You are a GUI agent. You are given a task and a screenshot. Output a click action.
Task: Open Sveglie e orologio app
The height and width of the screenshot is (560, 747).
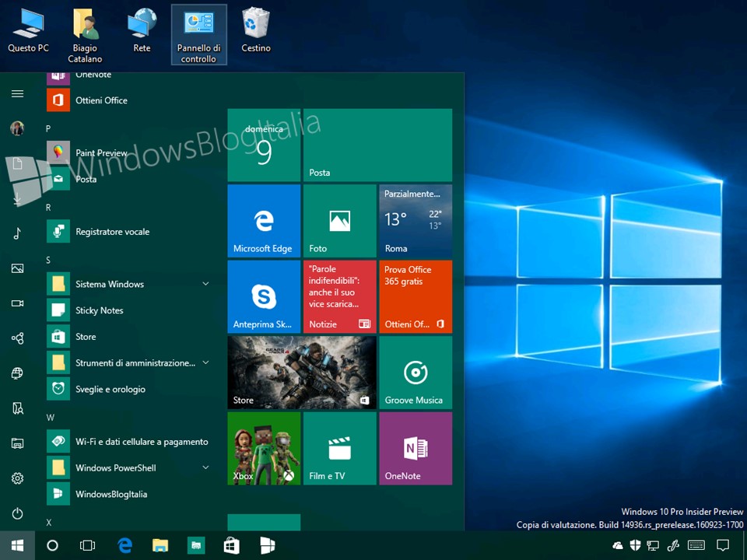(x=128, y=389)
